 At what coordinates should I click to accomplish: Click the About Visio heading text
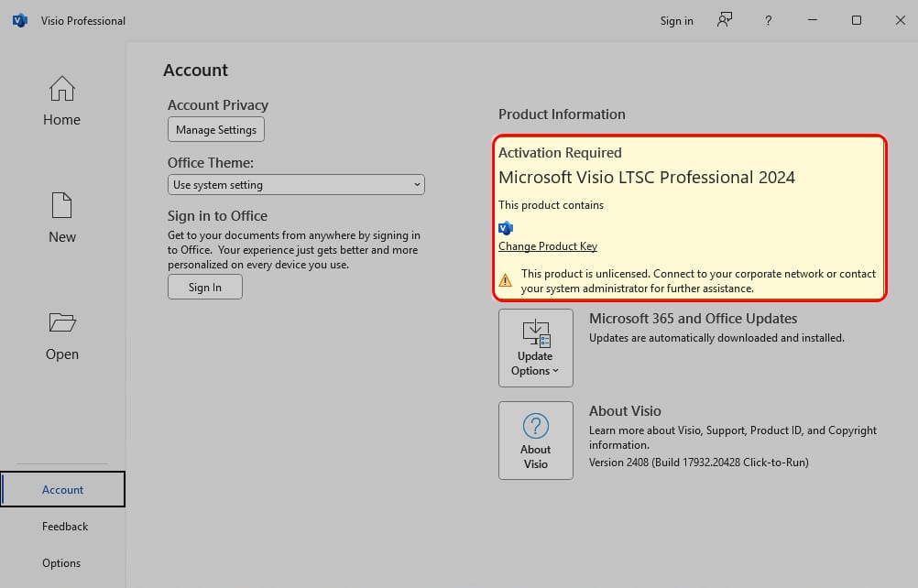(625, 410)
